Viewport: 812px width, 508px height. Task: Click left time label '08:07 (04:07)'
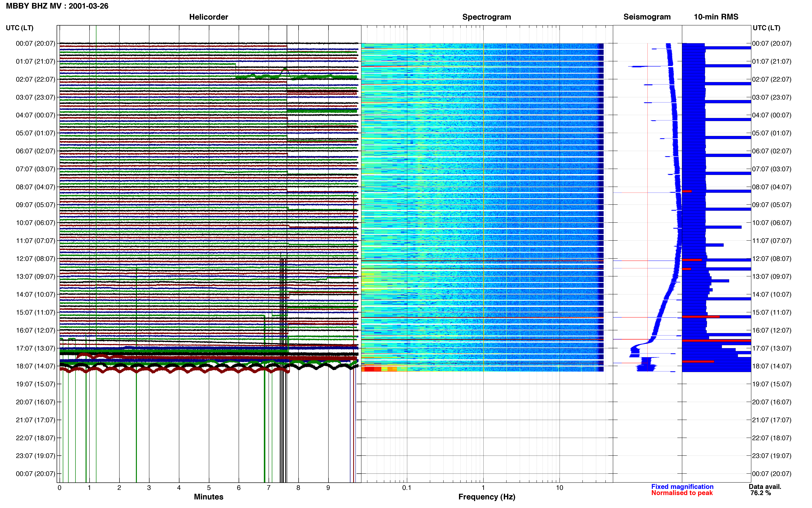point(35,187)
